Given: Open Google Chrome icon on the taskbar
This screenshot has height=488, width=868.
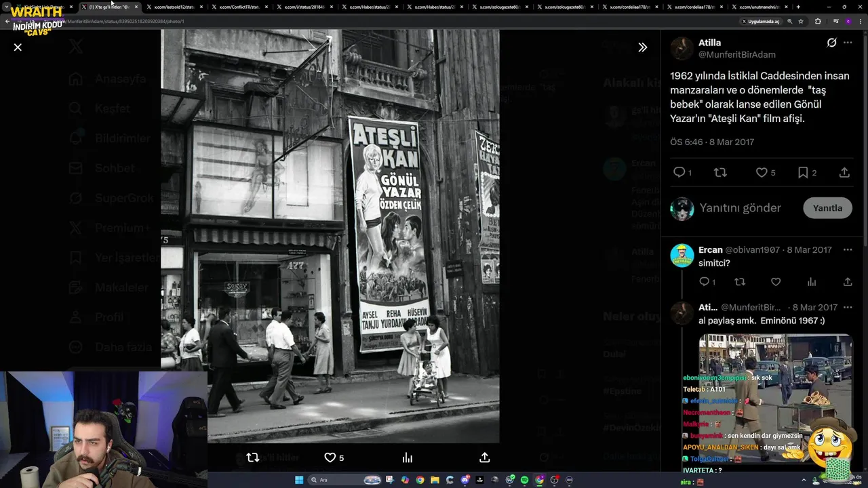Looking at the screenshot, I should click(420, 480).
